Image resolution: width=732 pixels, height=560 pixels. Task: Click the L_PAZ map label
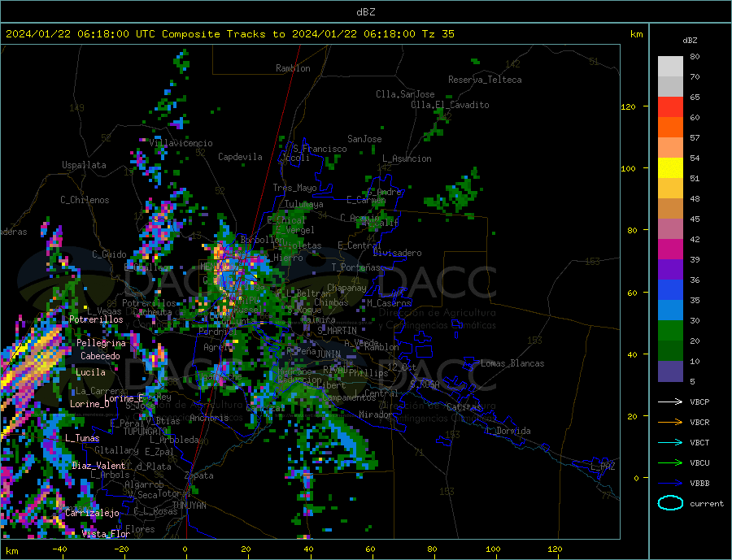[x=603, y=467]
